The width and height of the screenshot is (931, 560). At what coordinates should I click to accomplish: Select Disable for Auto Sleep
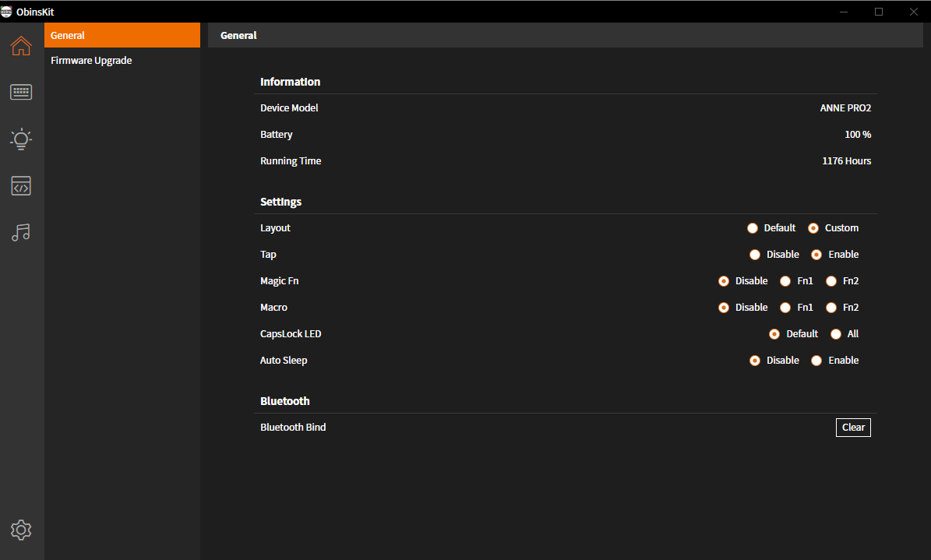[x=755, y=361]
